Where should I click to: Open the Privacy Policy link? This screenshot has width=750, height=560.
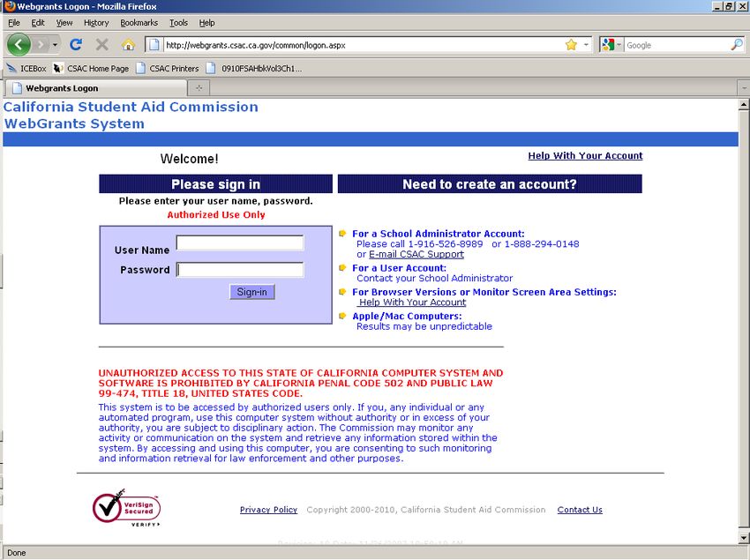pos(268,510)
